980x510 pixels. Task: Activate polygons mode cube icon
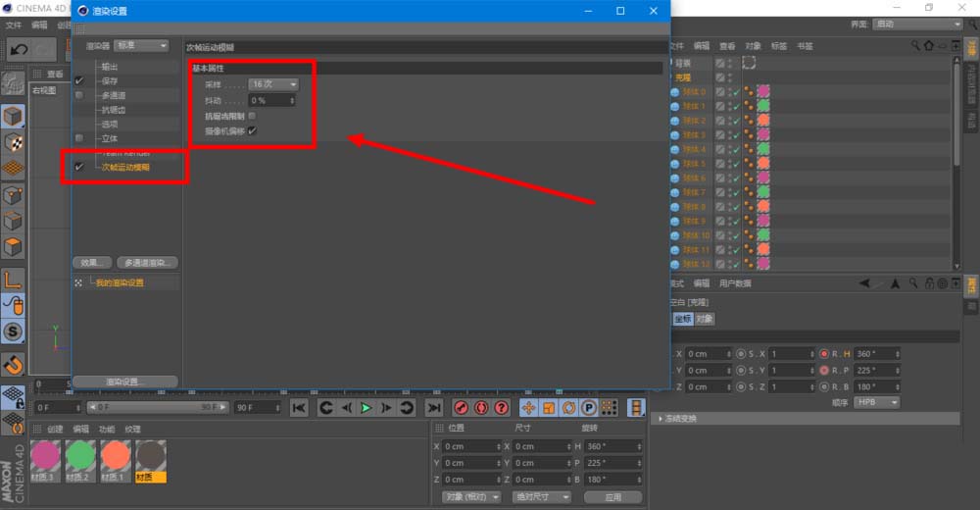point(13,246)
